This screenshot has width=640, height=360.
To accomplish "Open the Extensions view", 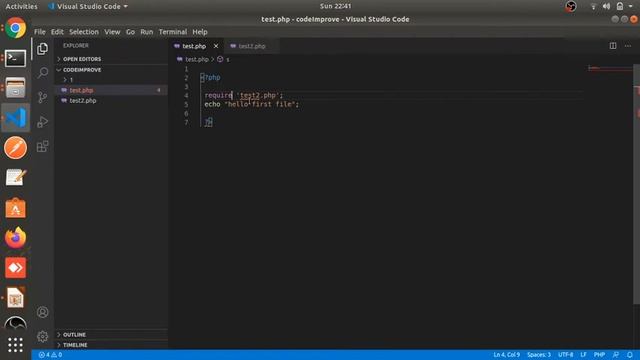I will coord(42,146).
